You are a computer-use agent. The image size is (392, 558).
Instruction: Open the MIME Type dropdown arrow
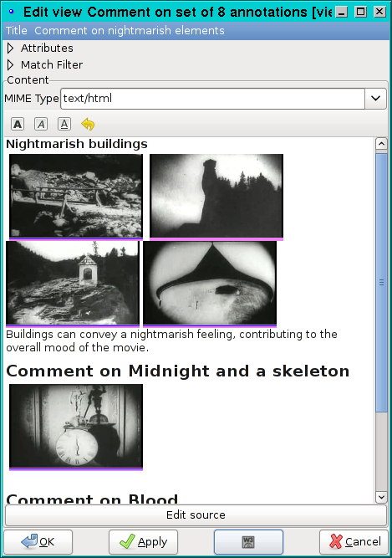tap(375, 99)
